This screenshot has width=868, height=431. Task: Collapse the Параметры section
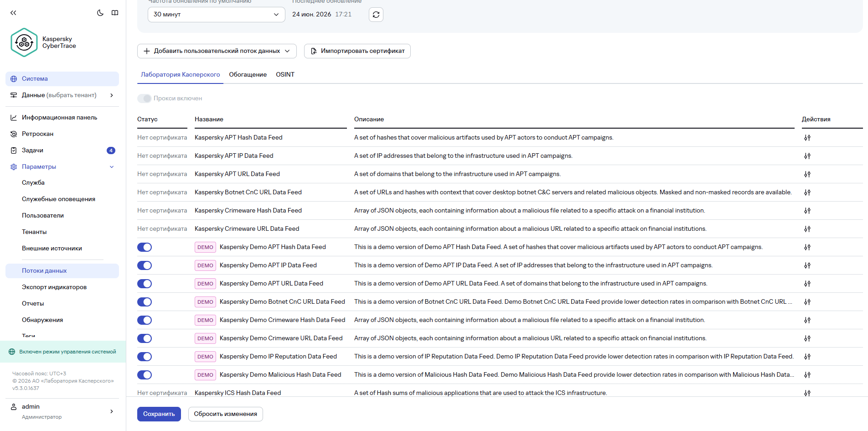62,167
